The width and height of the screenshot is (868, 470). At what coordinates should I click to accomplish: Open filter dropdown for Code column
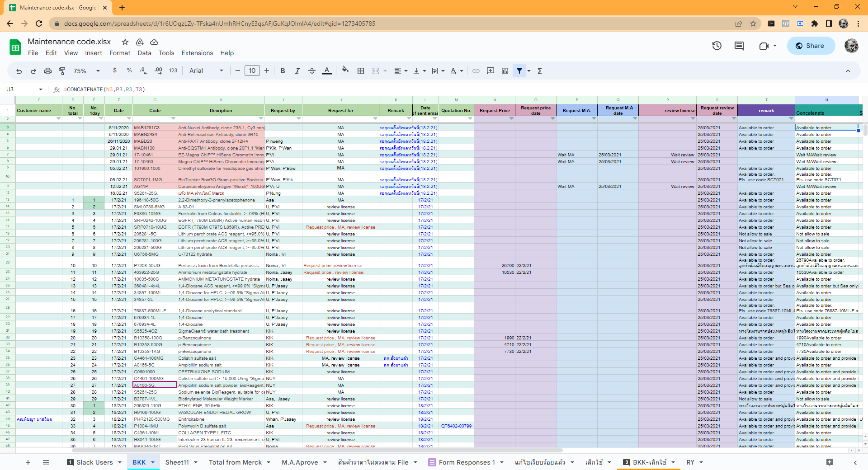pyautogui.click(x=173, y=119)
